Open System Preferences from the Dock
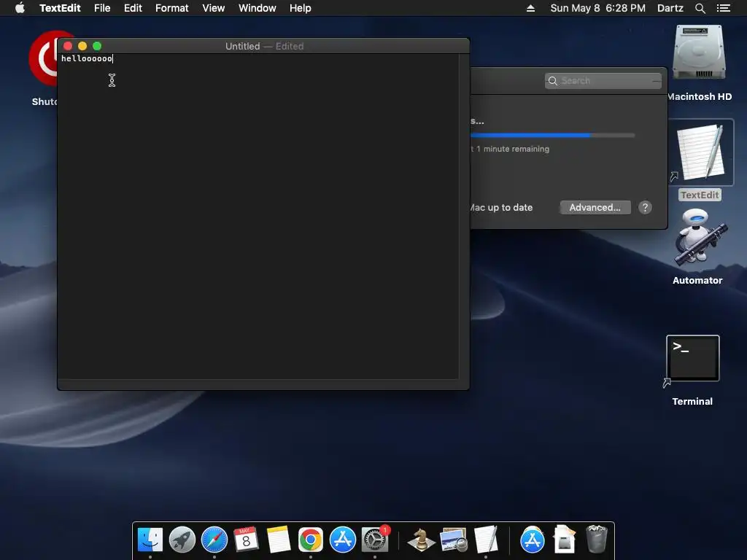Viewport: 747px width, 560px height. click(x=375, y=540)
